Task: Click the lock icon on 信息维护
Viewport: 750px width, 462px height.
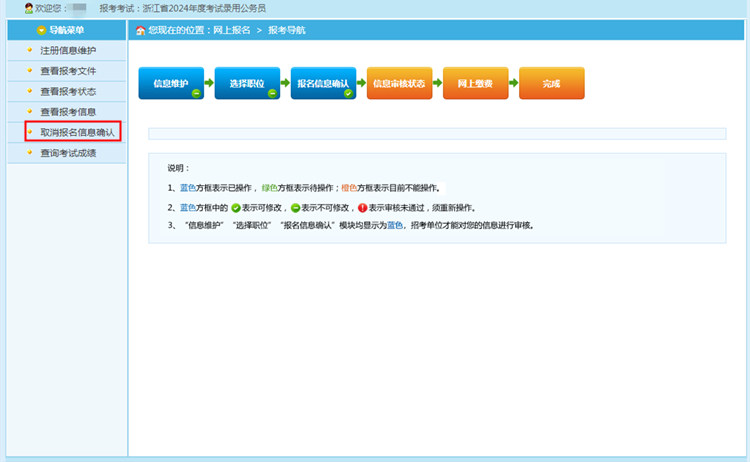Action: [196, 93]
